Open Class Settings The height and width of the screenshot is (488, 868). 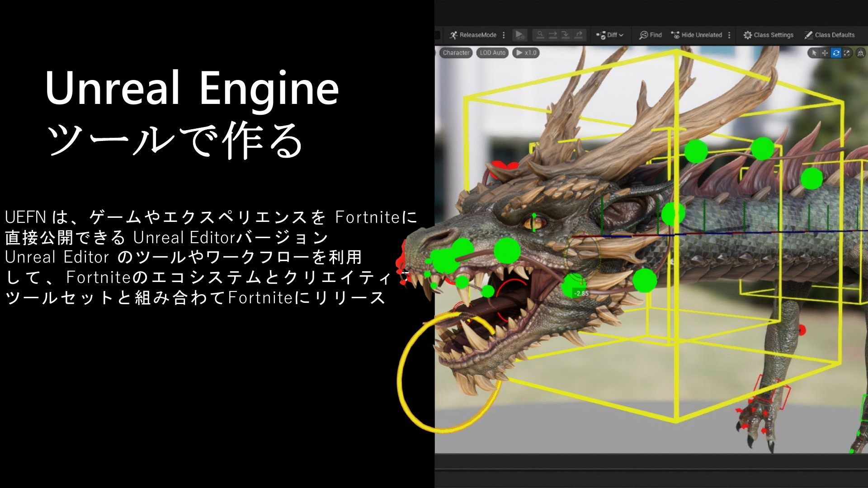[x=769, y=35]
